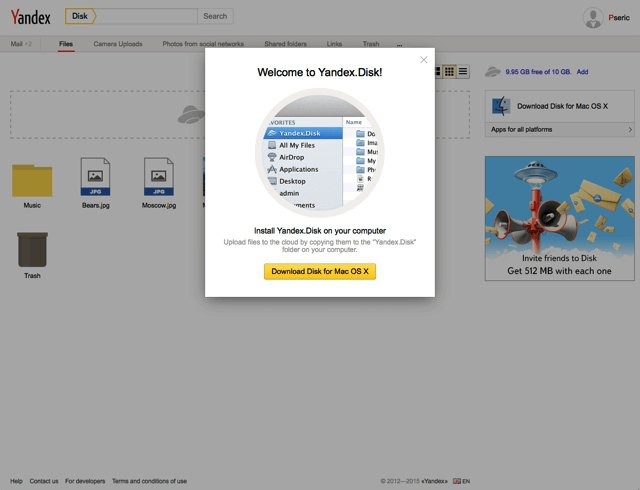Open the Pseric account name menu
Image resolution: width=640 pixels, height=490 pixels.
click(619, 18)
